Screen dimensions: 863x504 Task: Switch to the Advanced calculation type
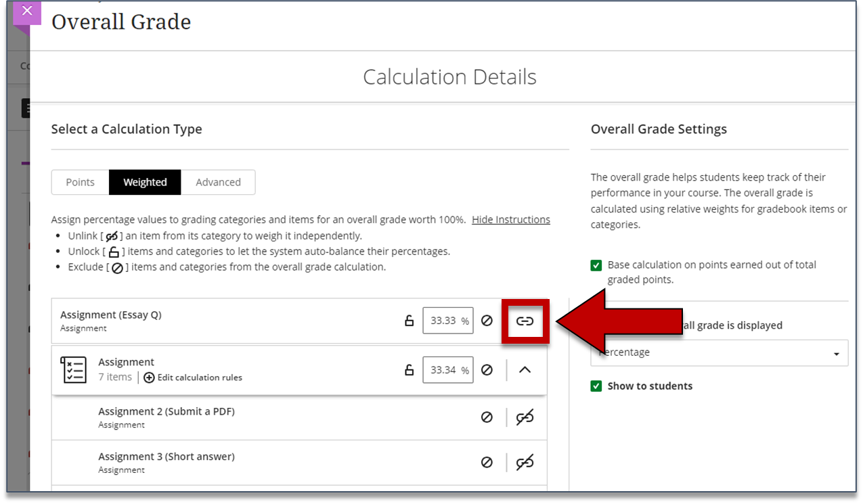coord(219,182)
